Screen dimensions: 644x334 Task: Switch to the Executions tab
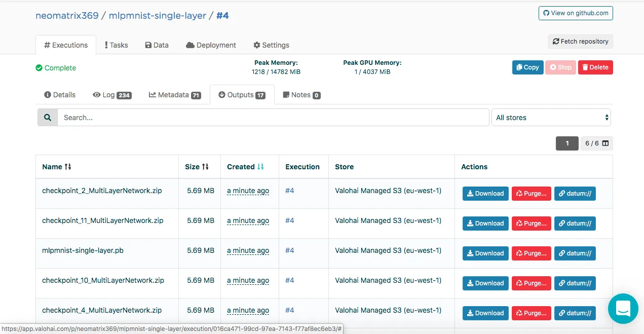click(66, 45)
